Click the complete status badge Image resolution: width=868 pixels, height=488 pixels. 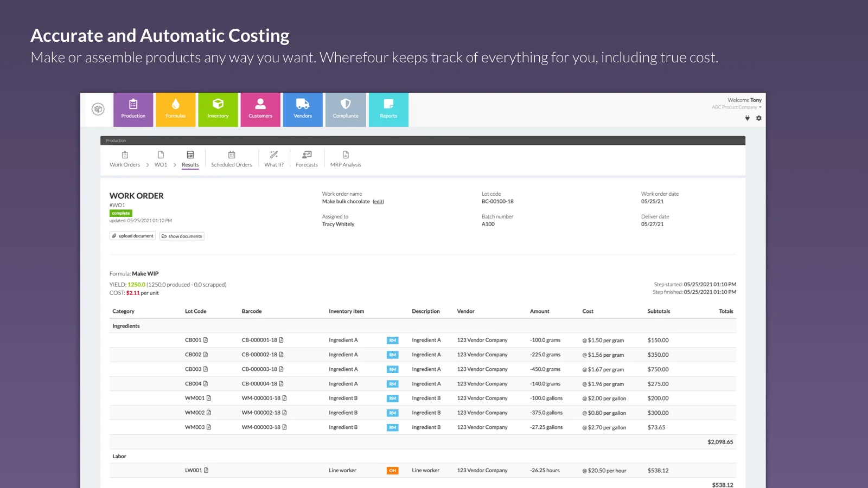121,213
